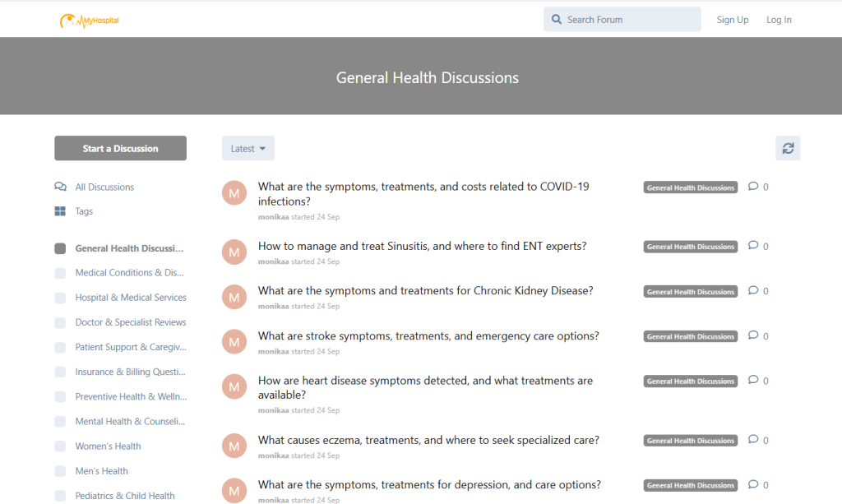Click the MyHospital logo

89,21
